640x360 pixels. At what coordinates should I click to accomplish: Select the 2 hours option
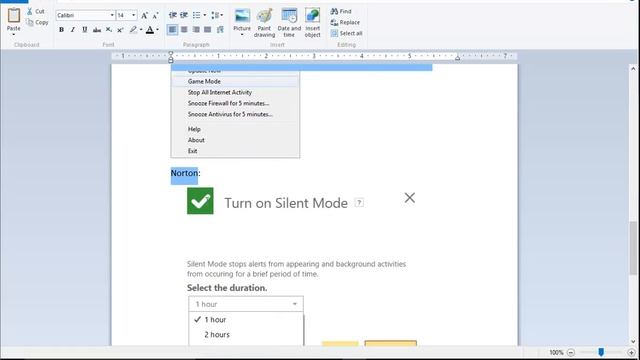pyautogui.click(x=246, y=335)
